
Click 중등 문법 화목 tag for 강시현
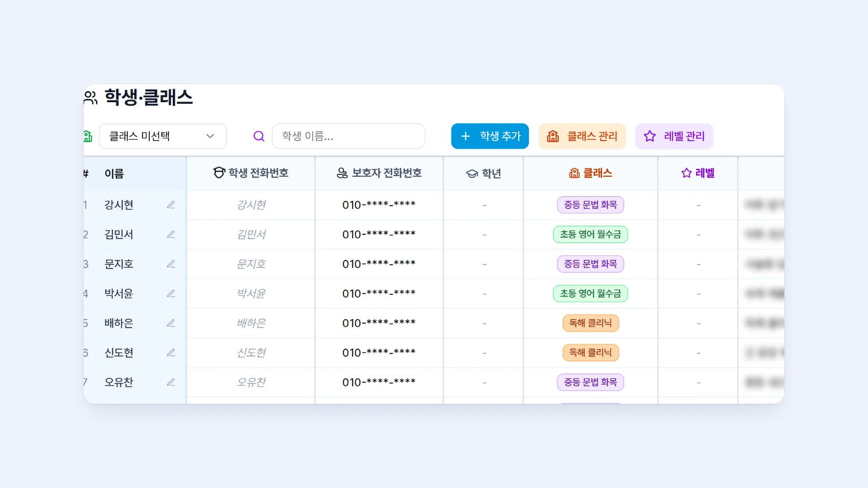[x=591, y=204]
